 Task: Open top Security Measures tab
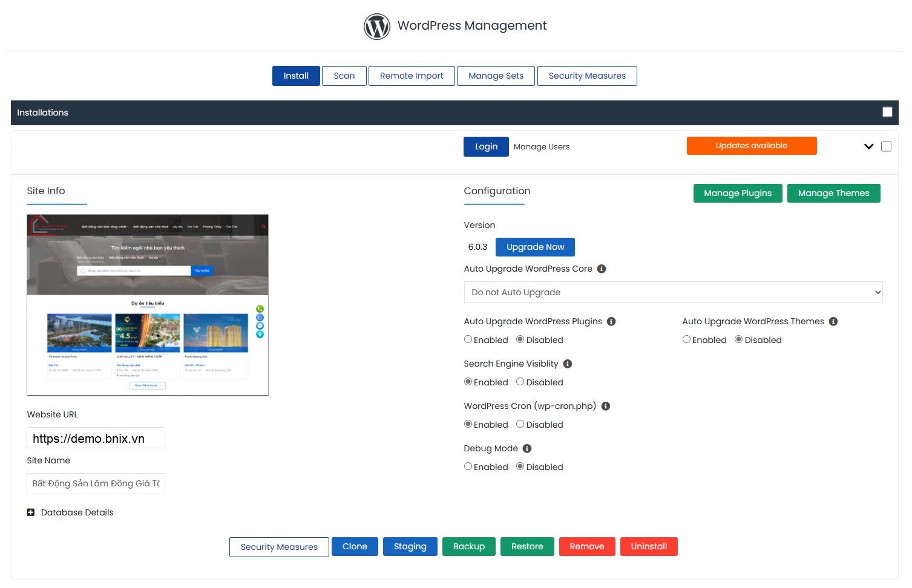point(587,76)
